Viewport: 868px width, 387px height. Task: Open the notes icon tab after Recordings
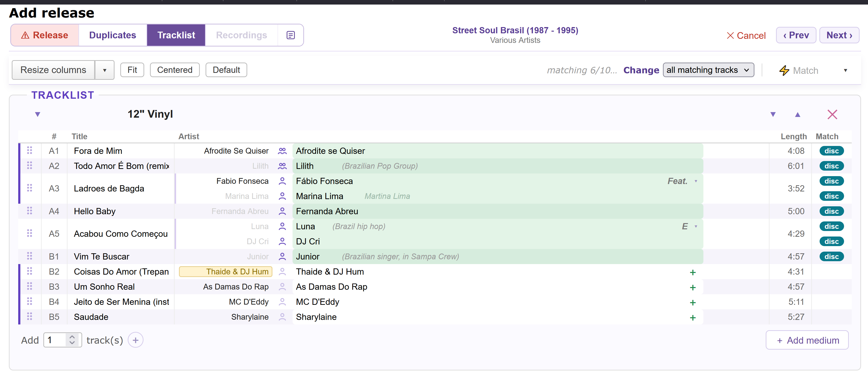290,35
